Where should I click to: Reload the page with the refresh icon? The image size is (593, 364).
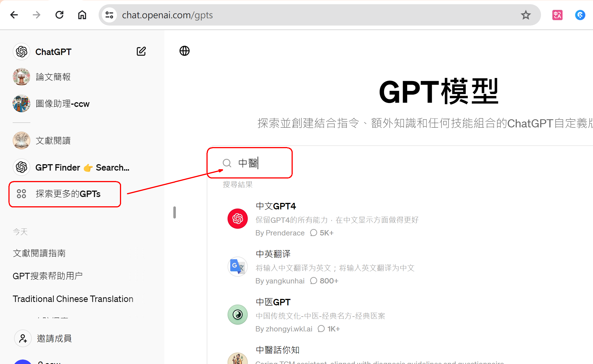59,15
